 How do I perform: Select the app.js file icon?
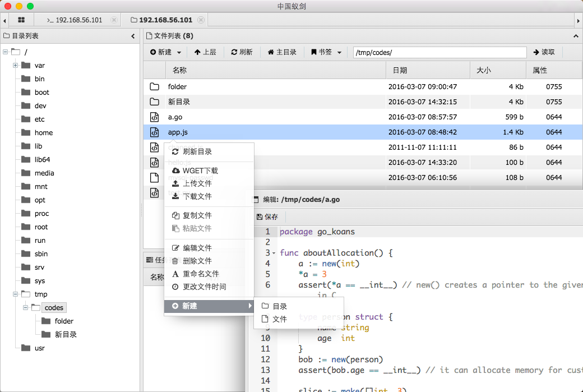pos(154,132)
